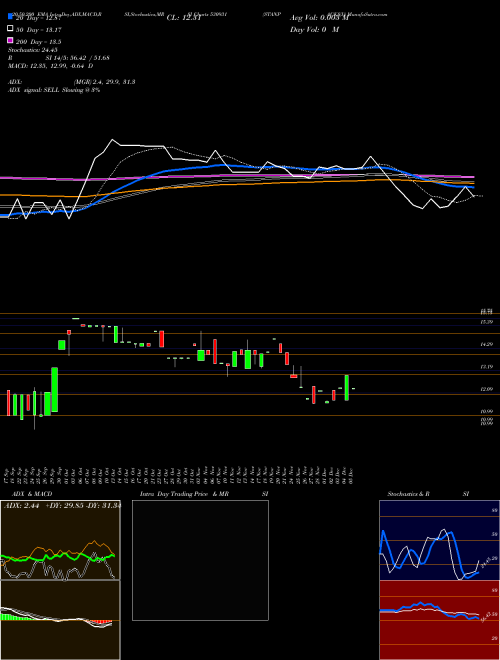Click the 'Stochastics & RSI' panel title

(428, 494)
